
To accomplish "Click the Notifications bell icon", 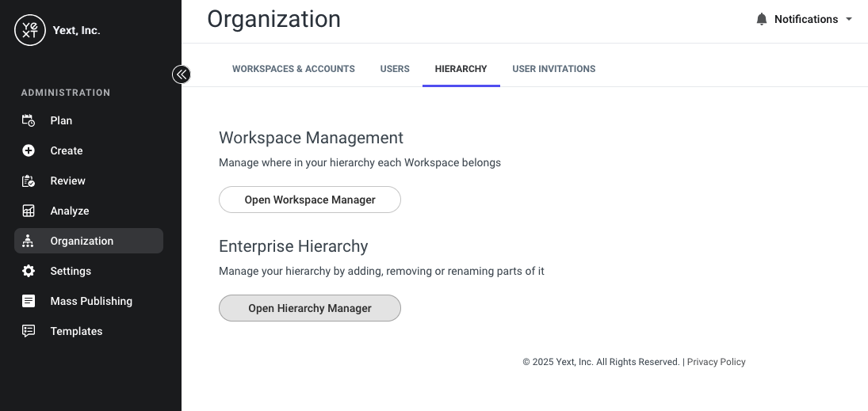I will (x=762, y=19).
